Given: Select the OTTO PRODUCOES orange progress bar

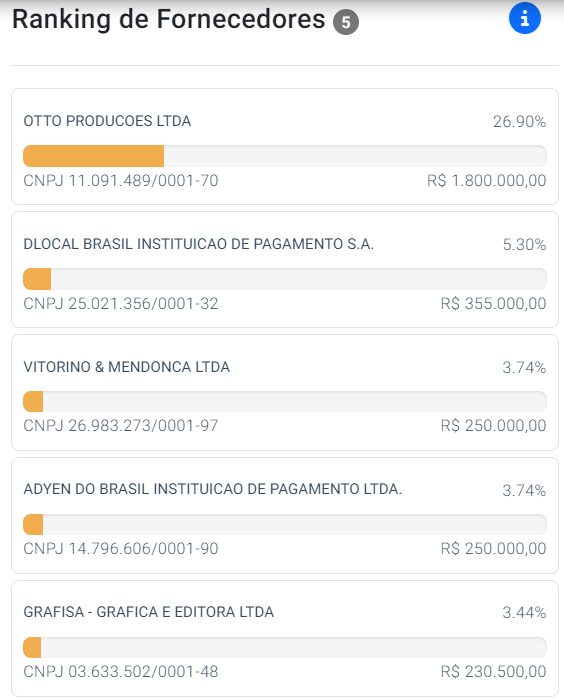Looking at the screenshot, I should click(284, 156).
